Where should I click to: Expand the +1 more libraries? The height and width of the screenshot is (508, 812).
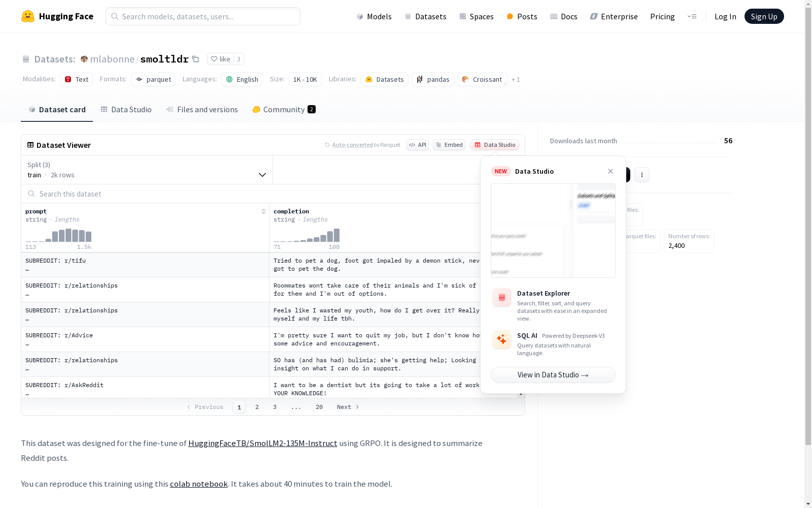(516, 79)
